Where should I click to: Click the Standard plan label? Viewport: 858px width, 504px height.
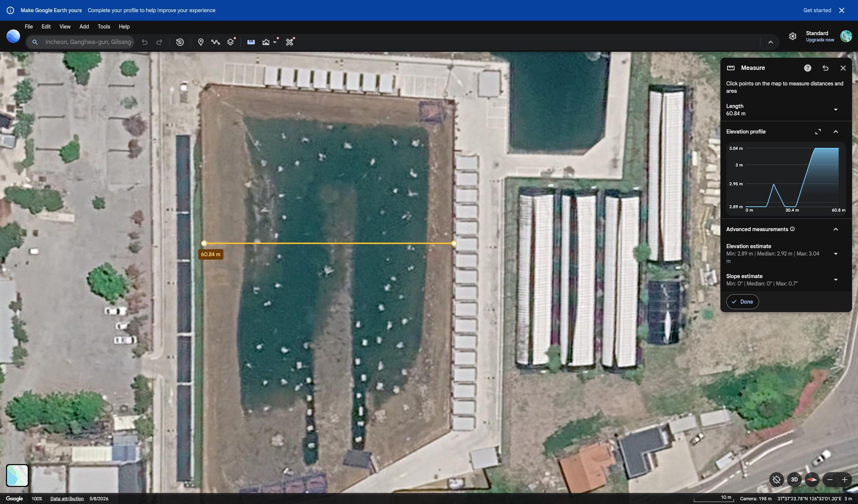coord(817,33)
